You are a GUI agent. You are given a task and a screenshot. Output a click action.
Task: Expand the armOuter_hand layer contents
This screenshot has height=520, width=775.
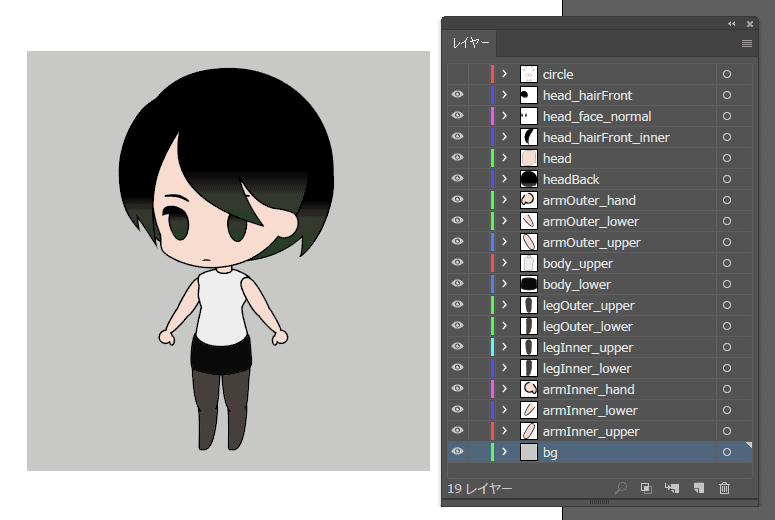pos(505,200)
